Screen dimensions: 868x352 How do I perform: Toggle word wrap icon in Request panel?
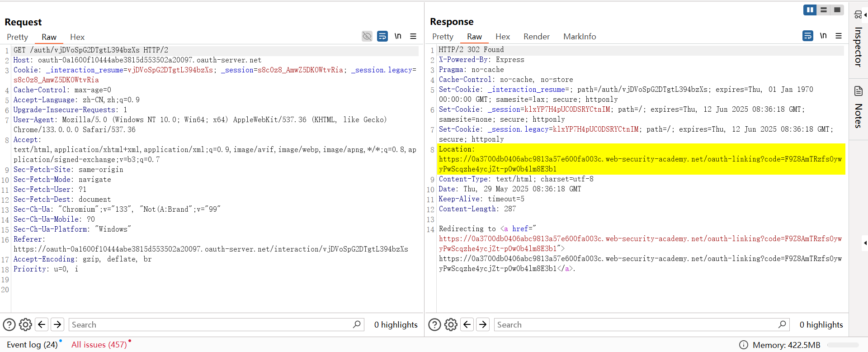[x=382, y=36]
